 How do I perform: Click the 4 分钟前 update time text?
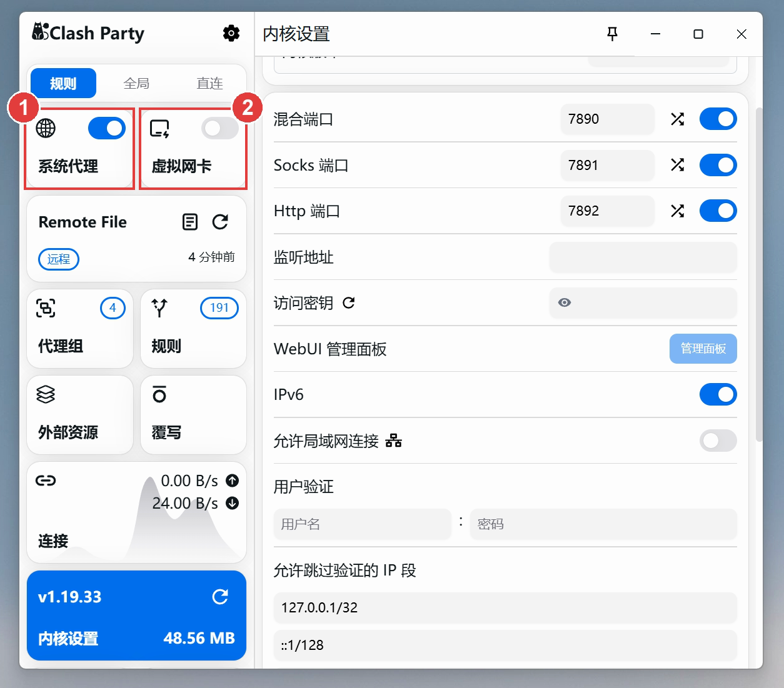tap(211, 257)
